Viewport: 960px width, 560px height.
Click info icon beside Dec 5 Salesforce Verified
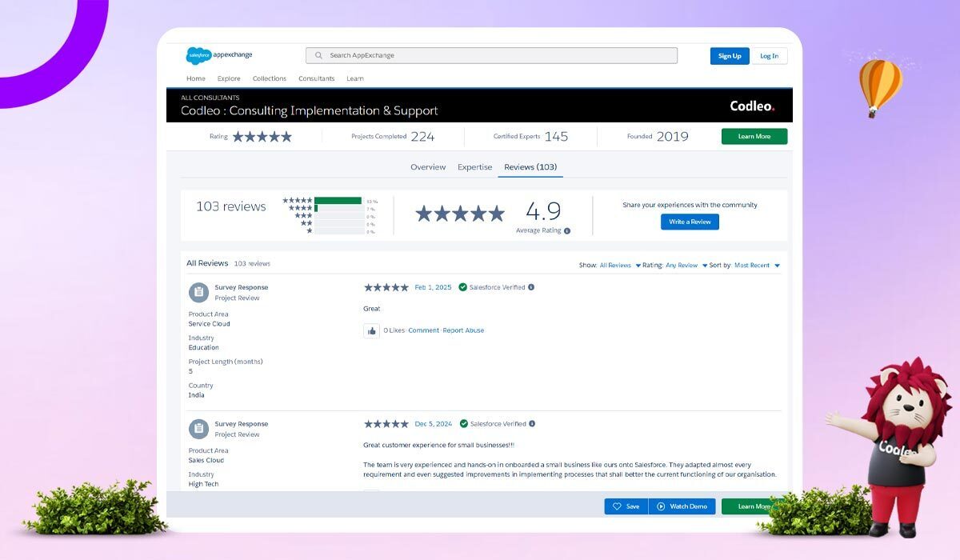point(532,424)
